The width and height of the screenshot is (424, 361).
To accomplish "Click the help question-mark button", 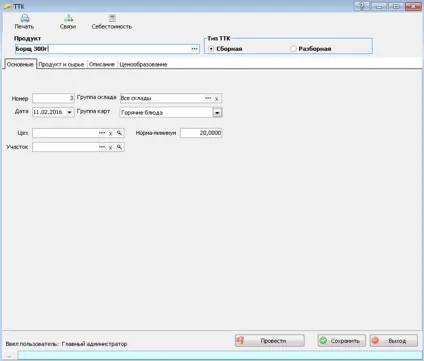I will click(x=362, y=6).
